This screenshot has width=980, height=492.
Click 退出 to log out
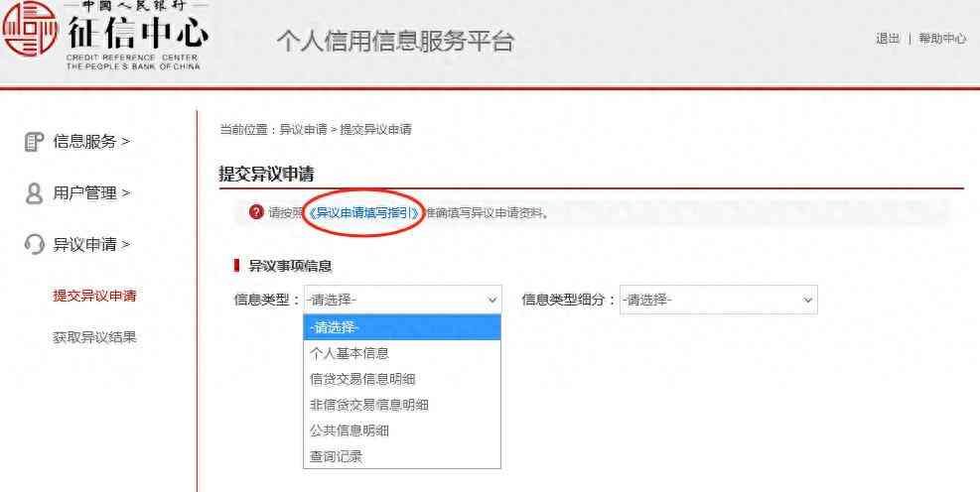click(887, 39)
